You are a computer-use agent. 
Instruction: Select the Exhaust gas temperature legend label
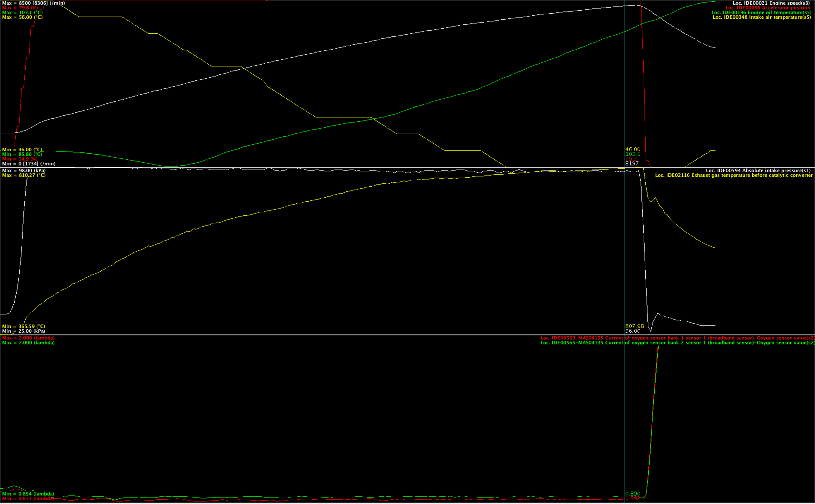point(734,175)
